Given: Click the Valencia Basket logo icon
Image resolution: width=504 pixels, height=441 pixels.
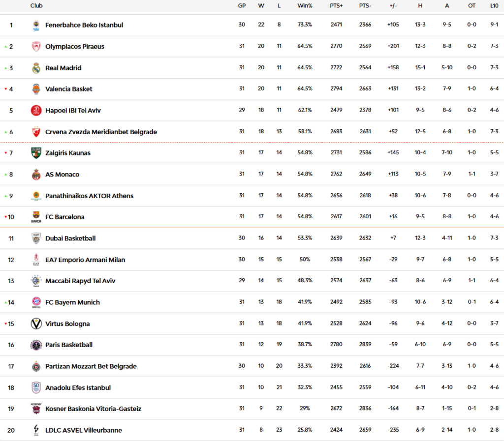Looking at the screenshot, I should tap(36, 89).
